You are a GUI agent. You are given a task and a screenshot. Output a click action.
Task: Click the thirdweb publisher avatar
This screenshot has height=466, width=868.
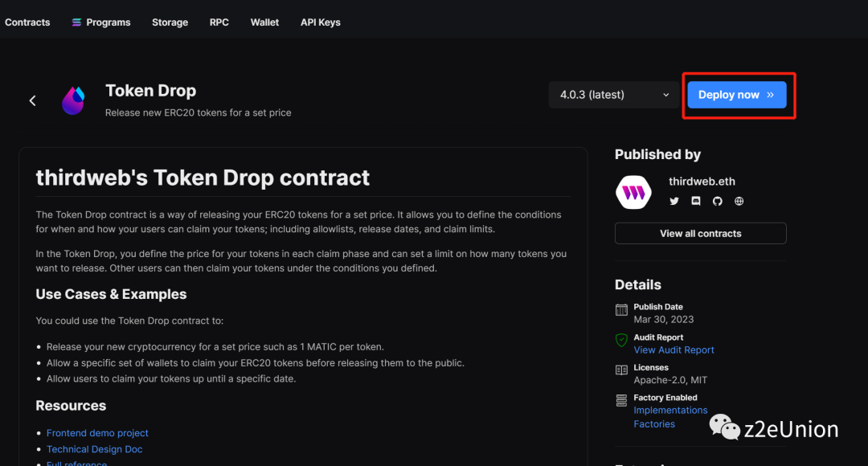(x=633, y=192)
